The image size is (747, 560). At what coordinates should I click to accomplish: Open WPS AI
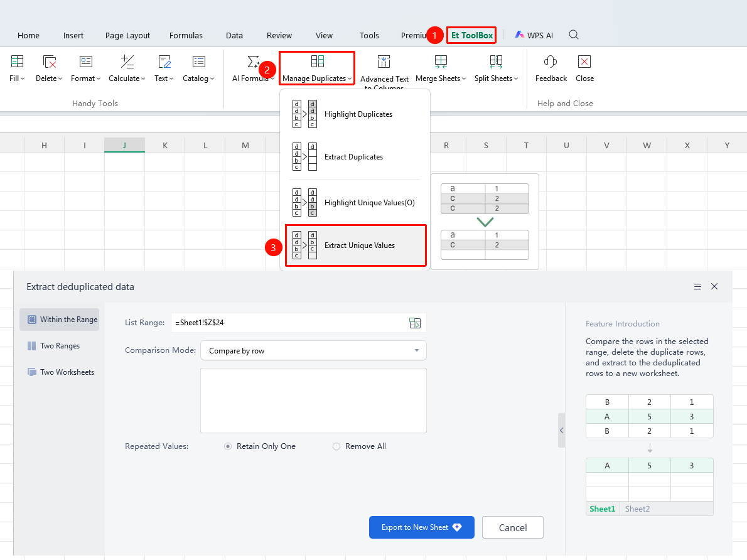534,35
